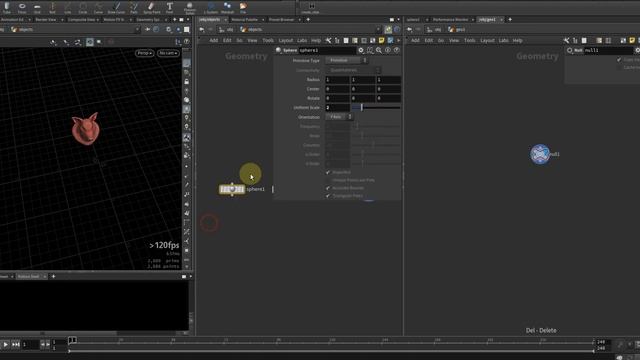Open View menu in right network pane

click(x=454, y=40)
